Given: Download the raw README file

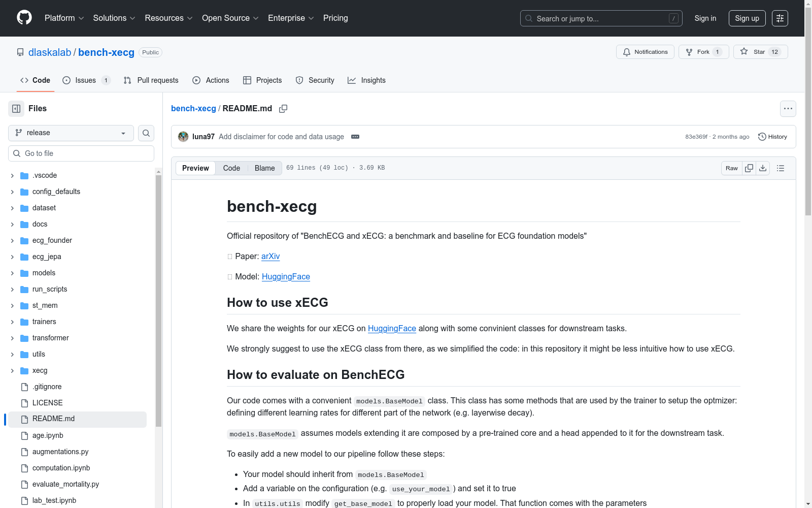Looking at the screenshot, I should [763, 168].
